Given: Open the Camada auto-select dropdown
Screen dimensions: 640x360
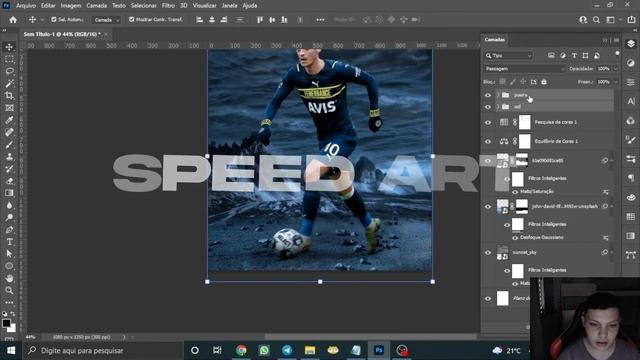Looking at the screenshot, I should point(106,20).
